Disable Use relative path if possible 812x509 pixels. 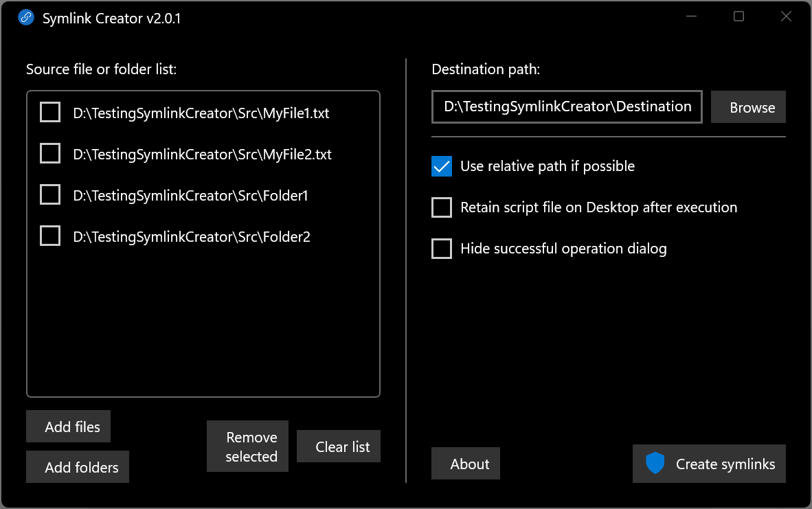(x=442, y=166)
